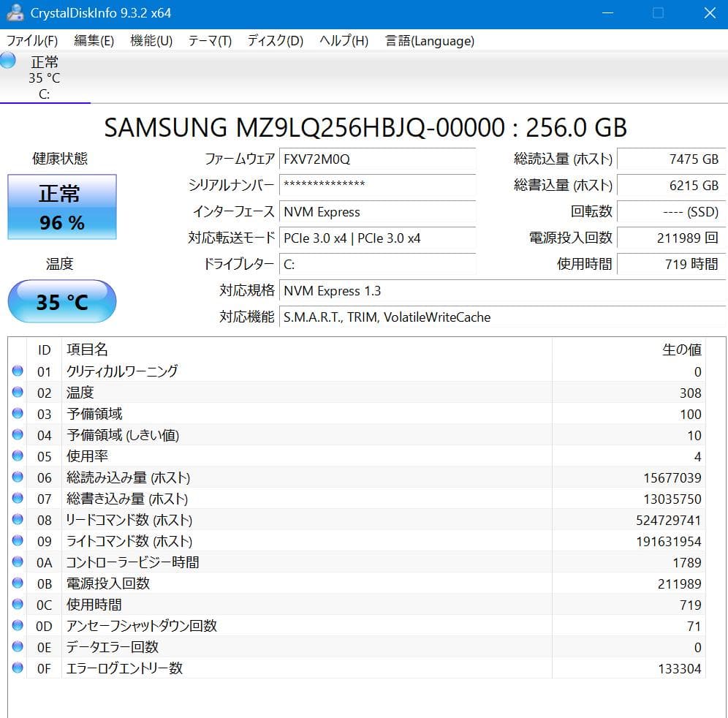Click status icon for 01 クリティカルワーニング
The image size is (728, 718).
click(18, 371)
